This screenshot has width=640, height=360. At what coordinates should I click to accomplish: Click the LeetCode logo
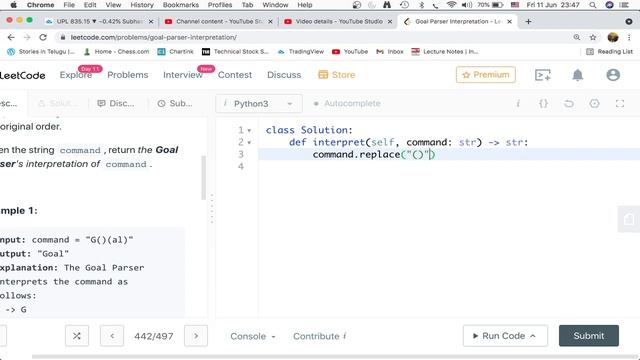[22, 75]
